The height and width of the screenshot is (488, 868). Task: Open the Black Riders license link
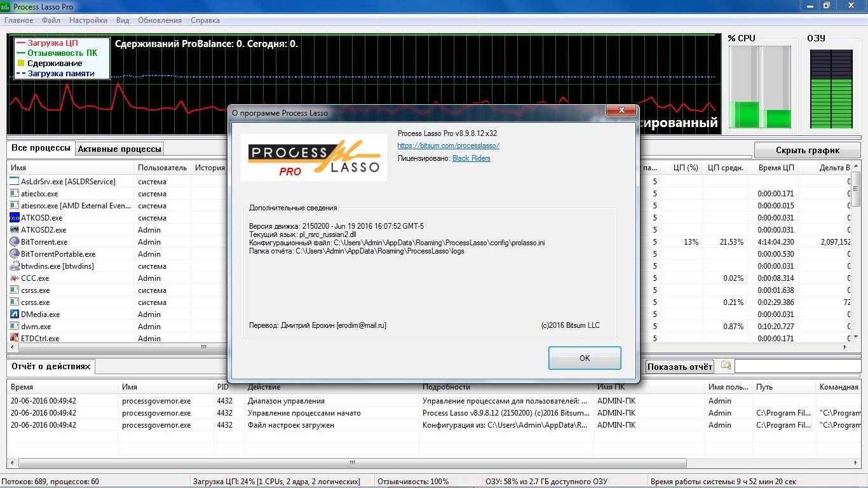(x=471, y=158)
